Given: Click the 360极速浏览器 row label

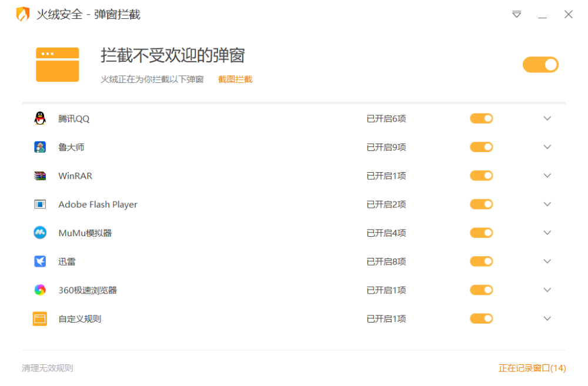Looking at the screenshot, I should [x=88, y=290].
